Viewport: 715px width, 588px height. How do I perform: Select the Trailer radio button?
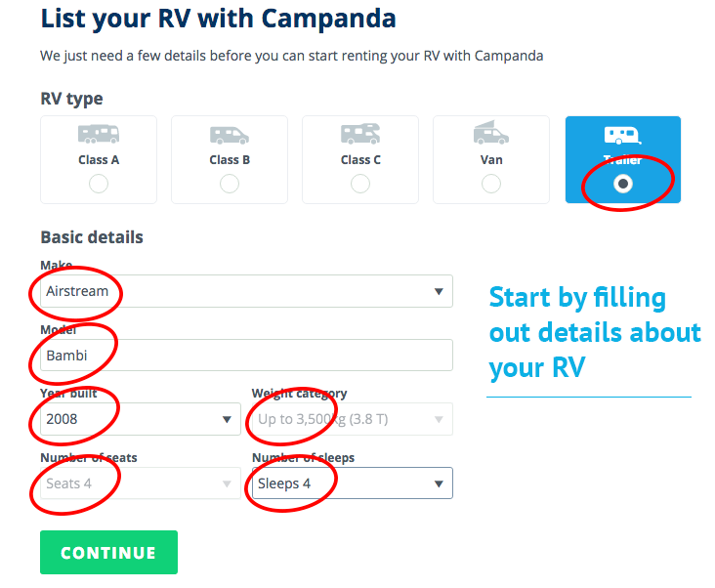[623, 184]
